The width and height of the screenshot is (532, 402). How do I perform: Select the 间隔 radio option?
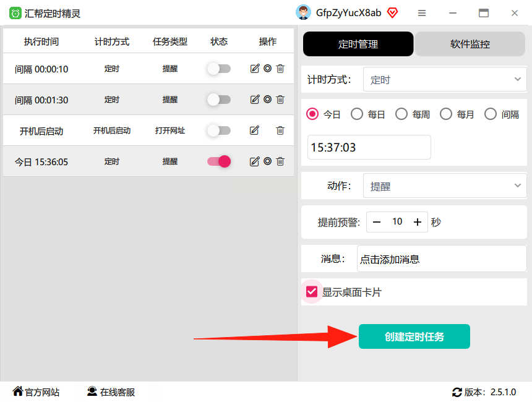[491, 114]
